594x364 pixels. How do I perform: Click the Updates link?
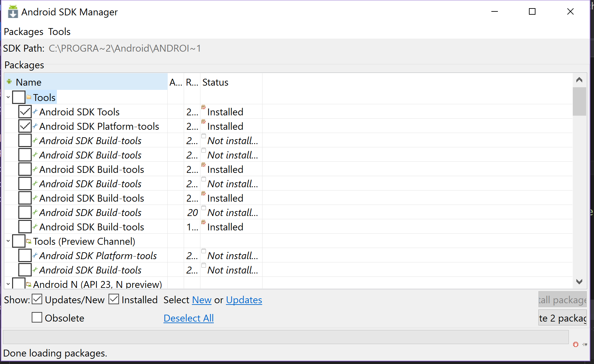click(244, 300)
